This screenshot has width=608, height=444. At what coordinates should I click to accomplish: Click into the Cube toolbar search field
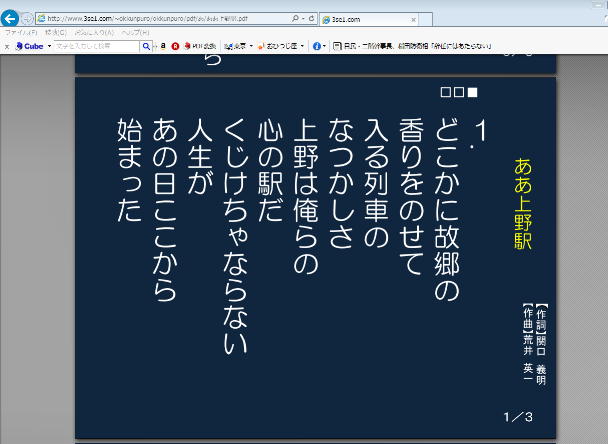click(x=97, y=46)
